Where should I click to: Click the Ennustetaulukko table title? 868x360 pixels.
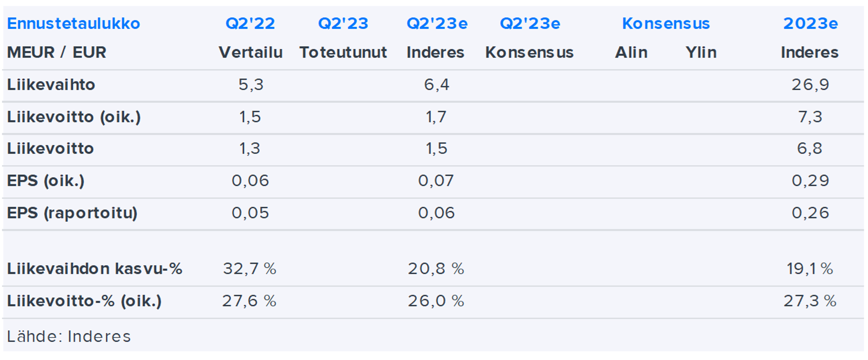pos(73,24)
